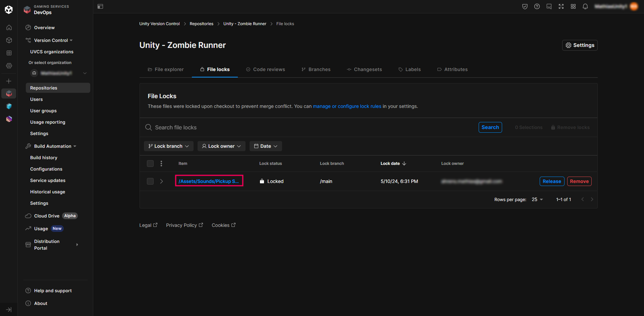Image resolution: width=644 pixels, height=316 pixels.
Task: Change rows per page dropdown
Action: [537, 199]
